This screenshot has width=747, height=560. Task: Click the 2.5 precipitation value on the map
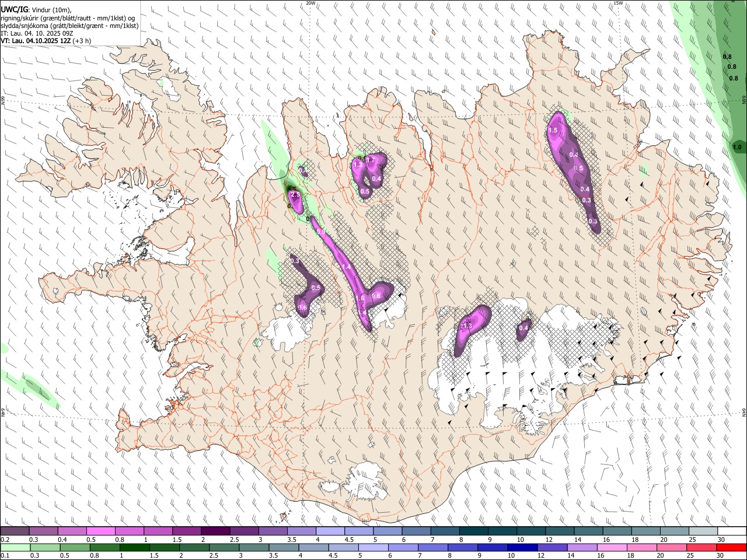point(295,194)
